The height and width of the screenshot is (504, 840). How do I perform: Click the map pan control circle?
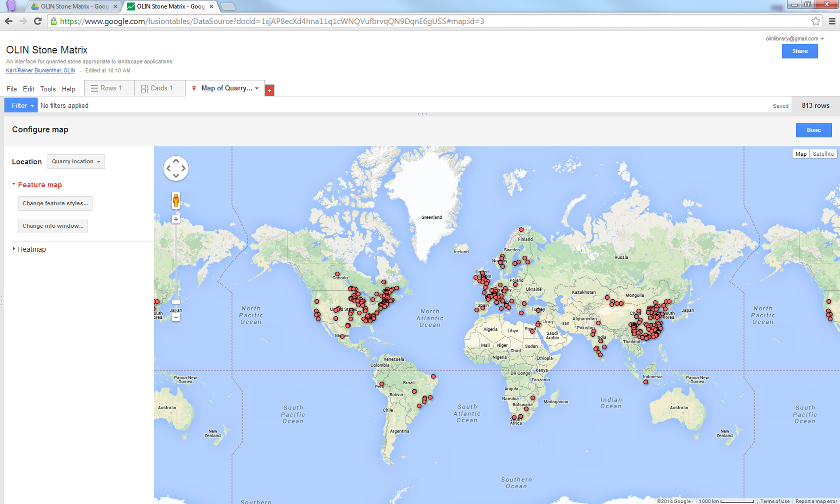pyautogui.click(x=176, y=168)
